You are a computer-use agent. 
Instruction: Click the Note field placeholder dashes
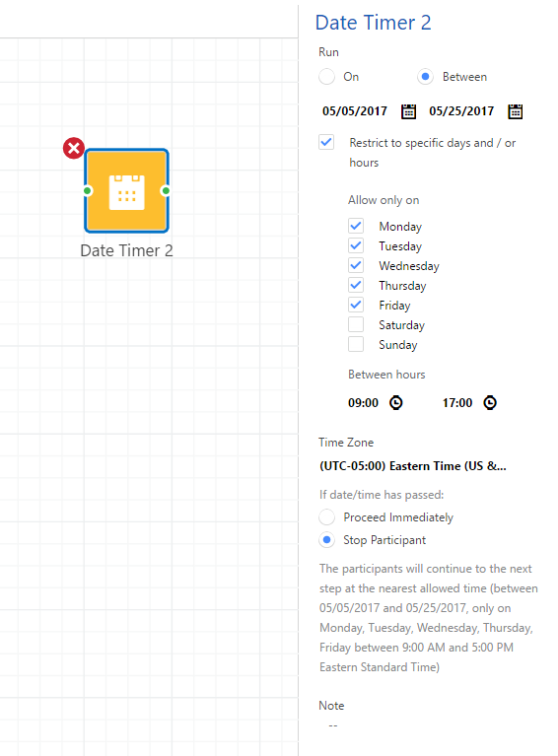click(x=333, y=725)
